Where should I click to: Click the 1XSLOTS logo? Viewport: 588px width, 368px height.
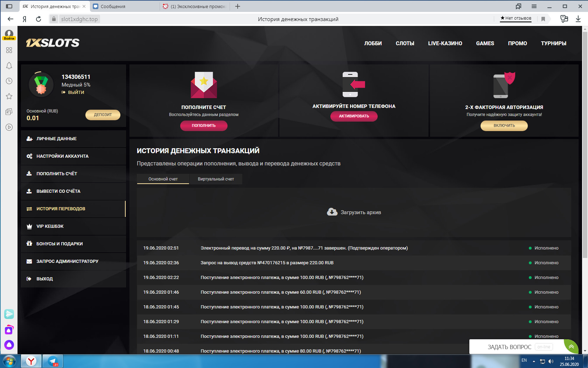(52, 43)
